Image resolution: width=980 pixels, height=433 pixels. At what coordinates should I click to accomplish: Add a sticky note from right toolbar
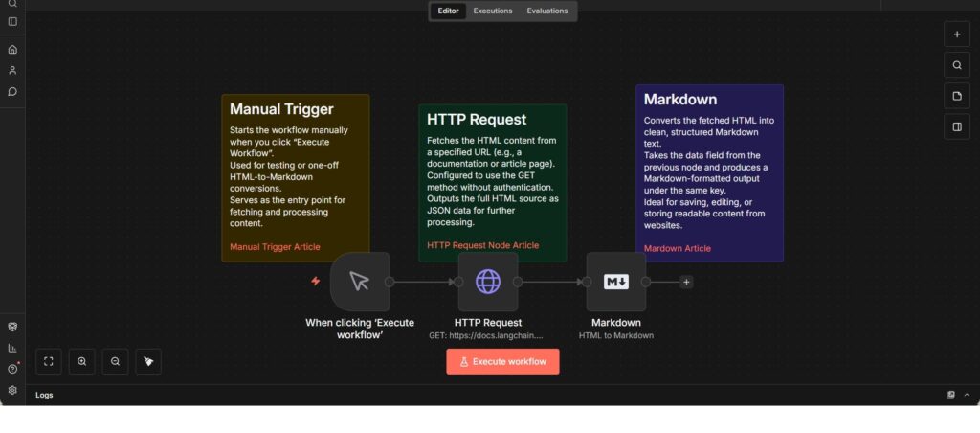tap(956, 97)
